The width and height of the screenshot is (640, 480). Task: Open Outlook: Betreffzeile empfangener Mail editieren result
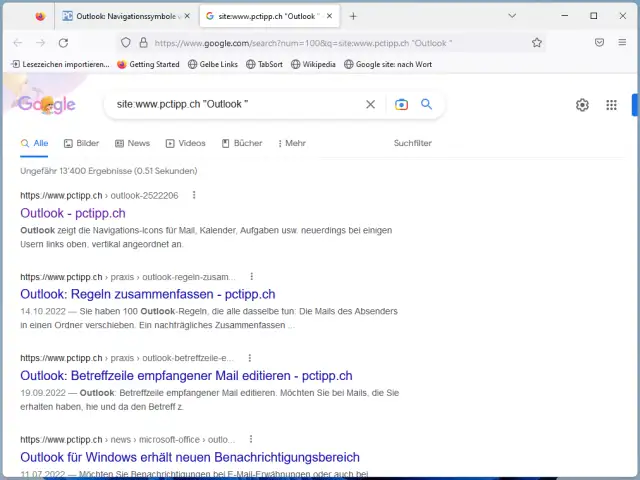click(x=186, y=376)
